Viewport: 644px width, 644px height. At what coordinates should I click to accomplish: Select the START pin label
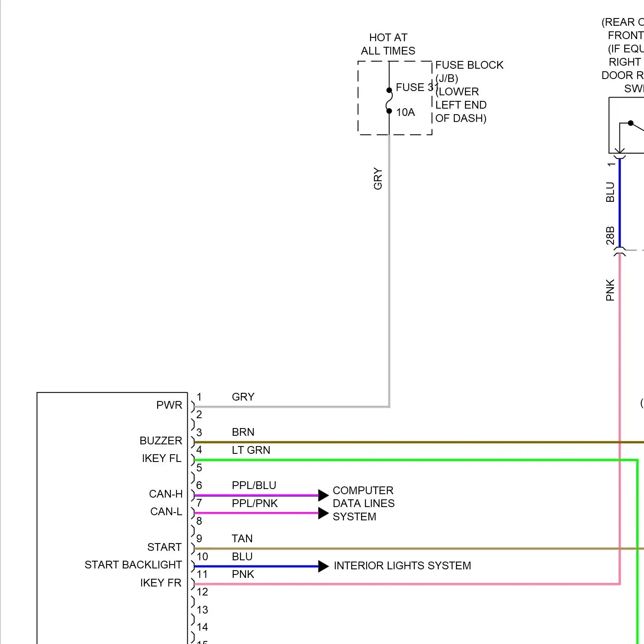point(164,547)
